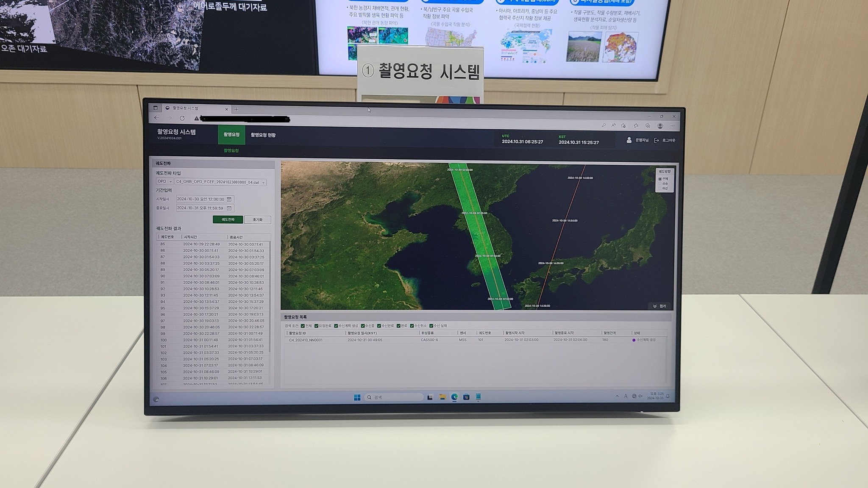
Task: Open Edge browser from the taskbar
Action: point(454,397)
